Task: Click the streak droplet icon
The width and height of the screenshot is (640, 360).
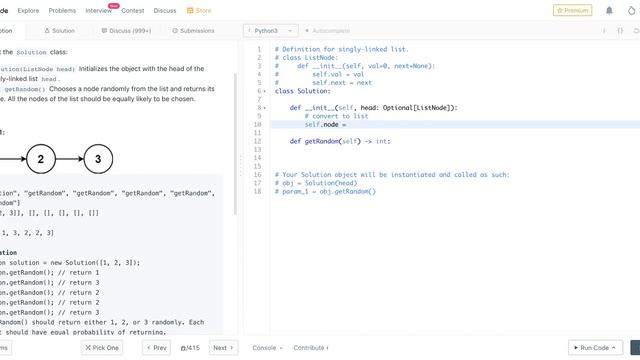Action: tap(631, 11)
